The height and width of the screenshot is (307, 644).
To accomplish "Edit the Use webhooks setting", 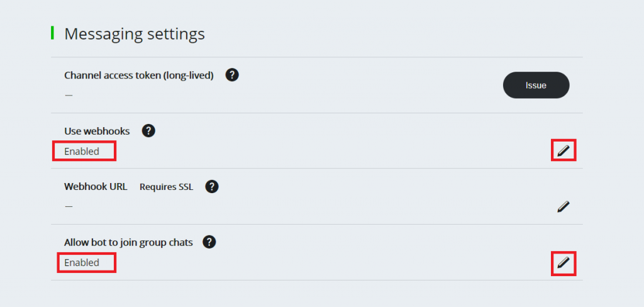I will click(x=563, y=151).
